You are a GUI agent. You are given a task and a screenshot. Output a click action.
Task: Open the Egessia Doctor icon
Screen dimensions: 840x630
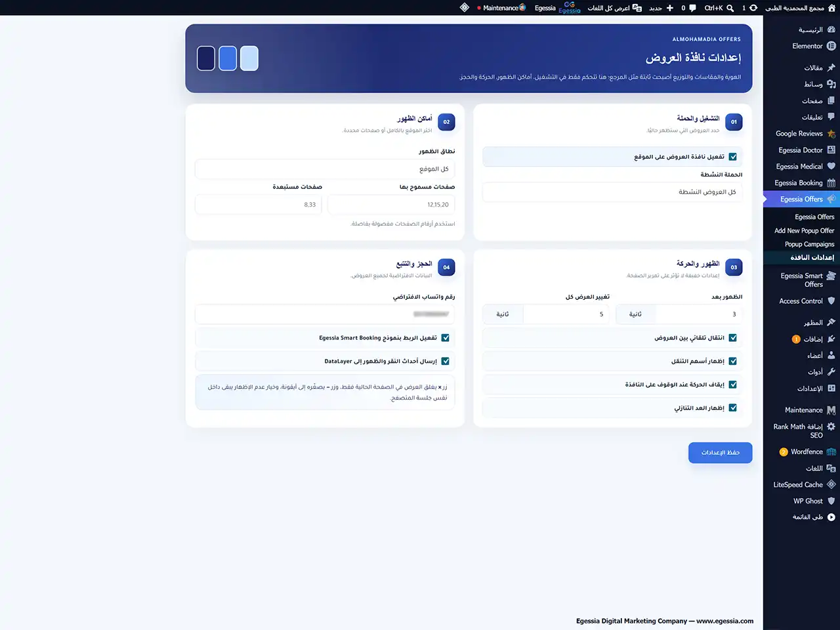click(831, 150)
